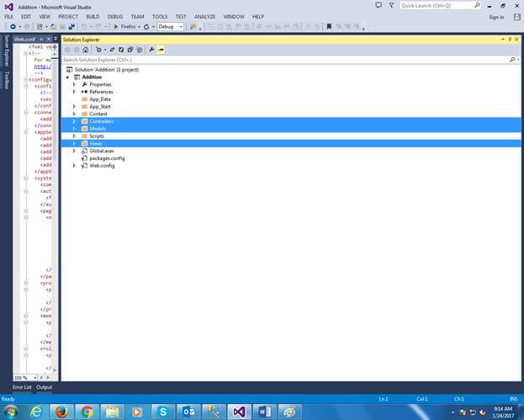Click the Refresh icon in Solution Explorer

pos(121,50)
